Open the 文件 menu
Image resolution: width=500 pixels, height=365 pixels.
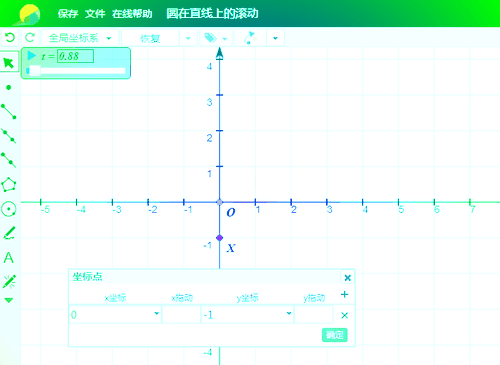tap(95, 14)
